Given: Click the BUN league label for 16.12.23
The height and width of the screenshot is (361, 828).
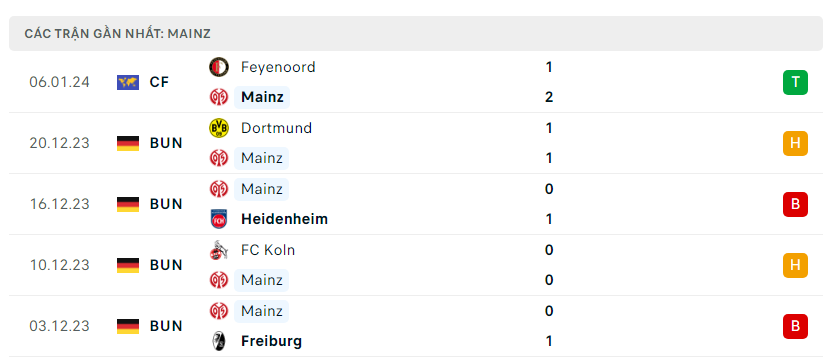Looking at the screenshot, I should 166,204.
